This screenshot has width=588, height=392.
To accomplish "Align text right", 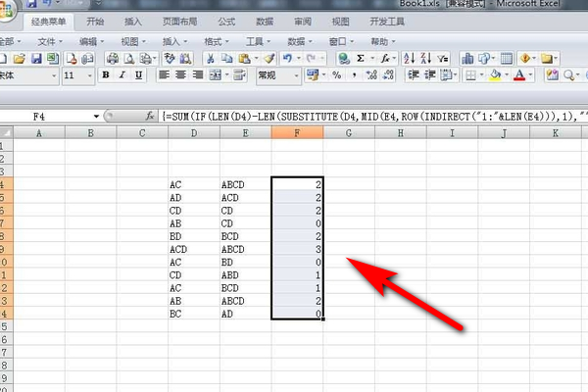I will click(x=198, y=75).
